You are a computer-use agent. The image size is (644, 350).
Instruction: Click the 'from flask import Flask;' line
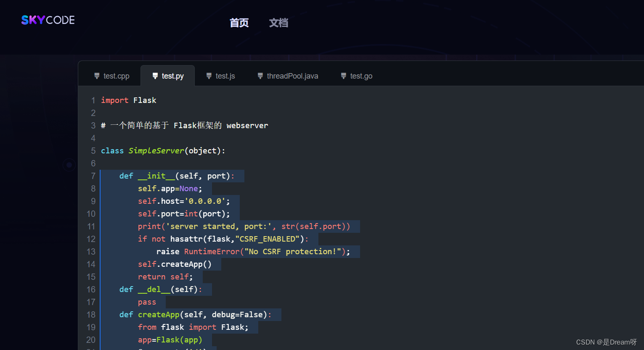pos(193,327)
